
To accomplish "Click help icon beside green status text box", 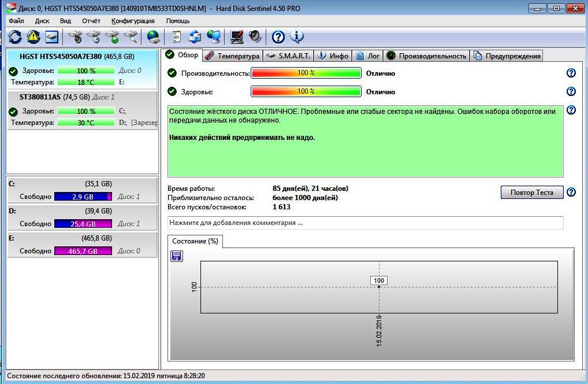I will 571,110.
